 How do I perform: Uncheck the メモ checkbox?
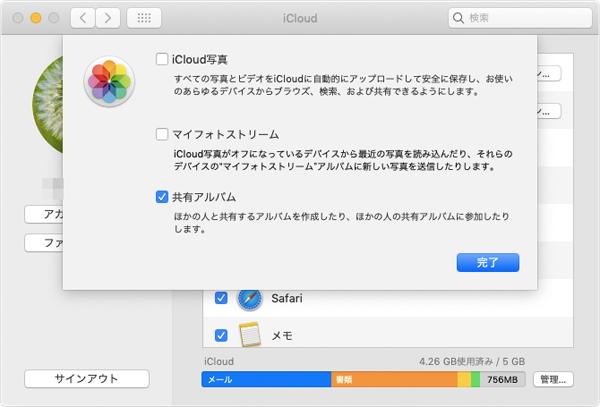click(x=221, y=335)
